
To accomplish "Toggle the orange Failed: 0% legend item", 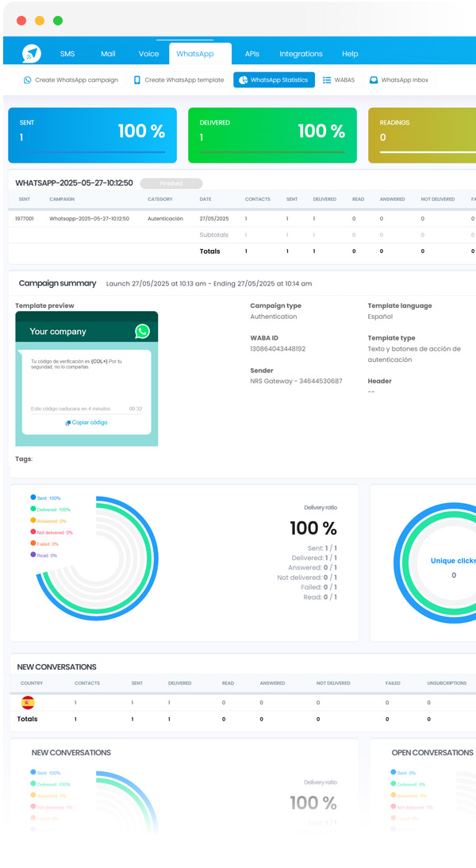I will [44, 543].
